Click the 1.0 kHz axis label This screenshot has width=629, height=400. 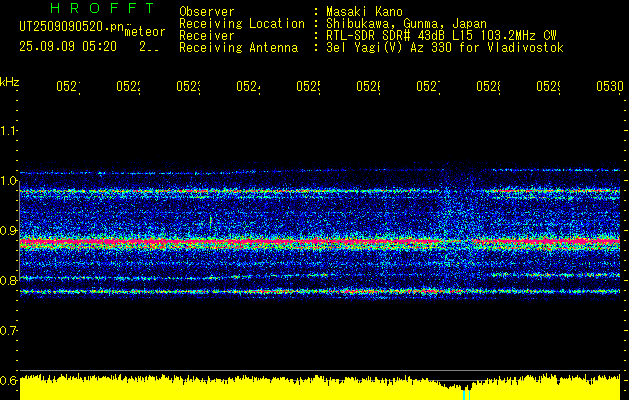pyautogui.click(x=9, y=181)
